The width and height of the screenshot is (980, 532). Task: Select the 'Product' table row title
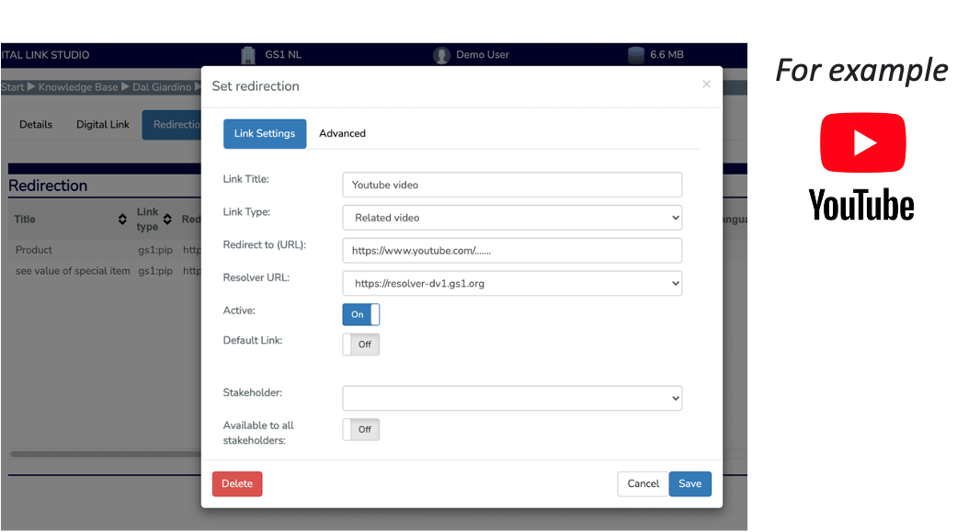[34, 250]
